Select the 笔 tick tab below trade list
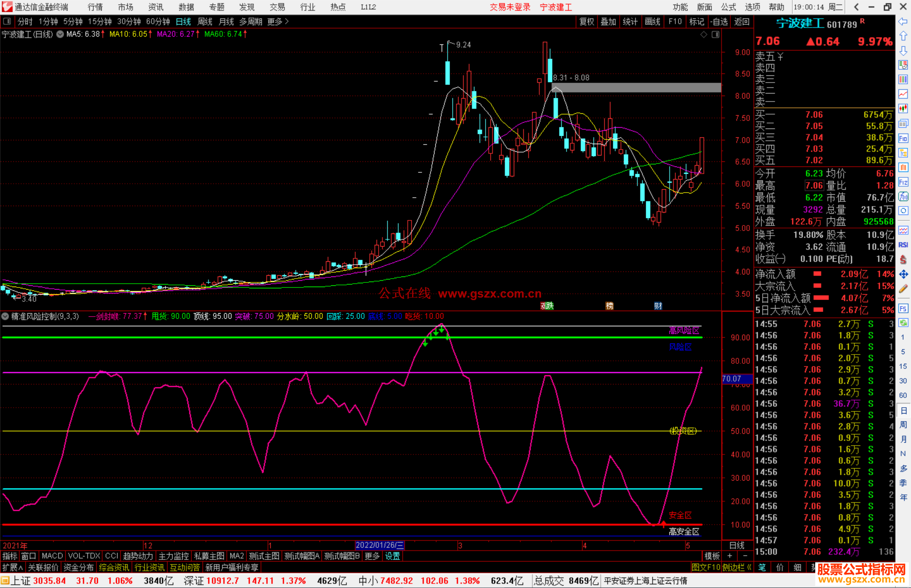Viewport: 911px width, 588px height. [x=762, y=567]
